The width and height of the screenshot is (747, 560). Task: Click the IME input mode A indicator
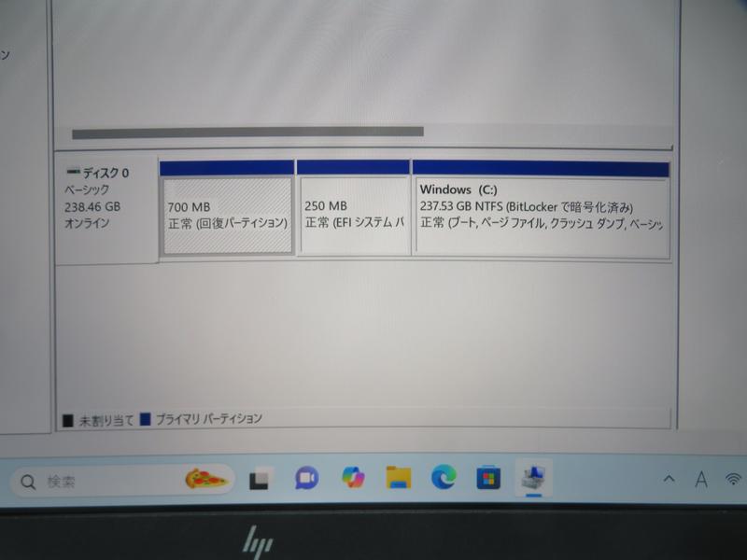pos(701,479)
